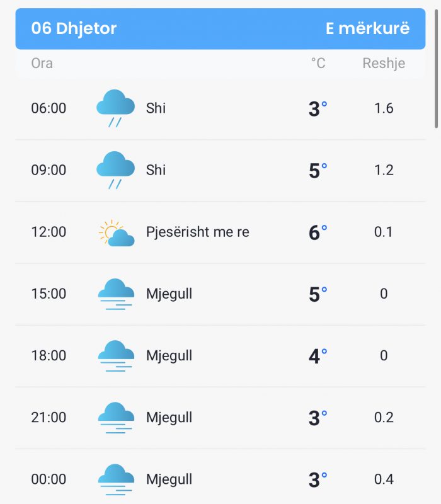The image size is (441, 504).
Task: Select the partly cloudy sun icon at 12:00
Action: (x=117, y=233)
